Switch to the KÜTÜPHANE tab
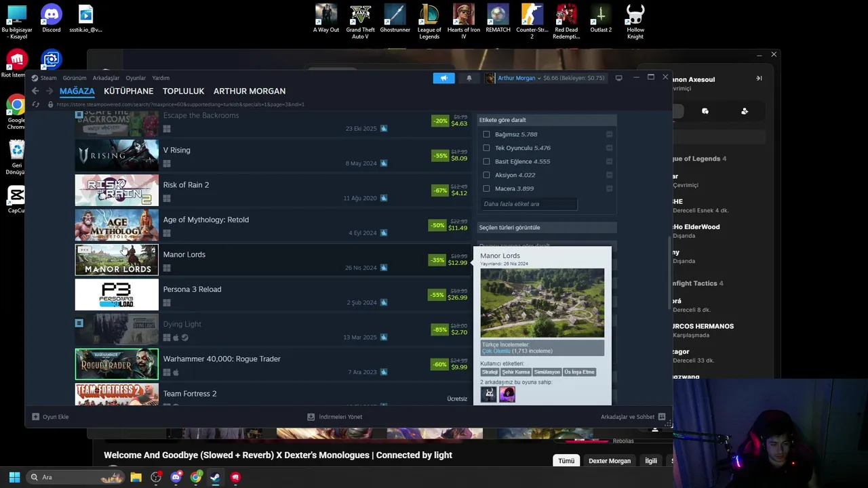868x488 pixels. pos(129,91)
